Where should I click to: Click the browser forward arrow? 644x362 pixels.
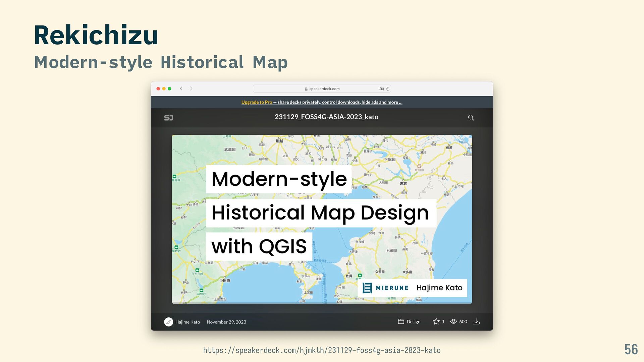[191, 88]
